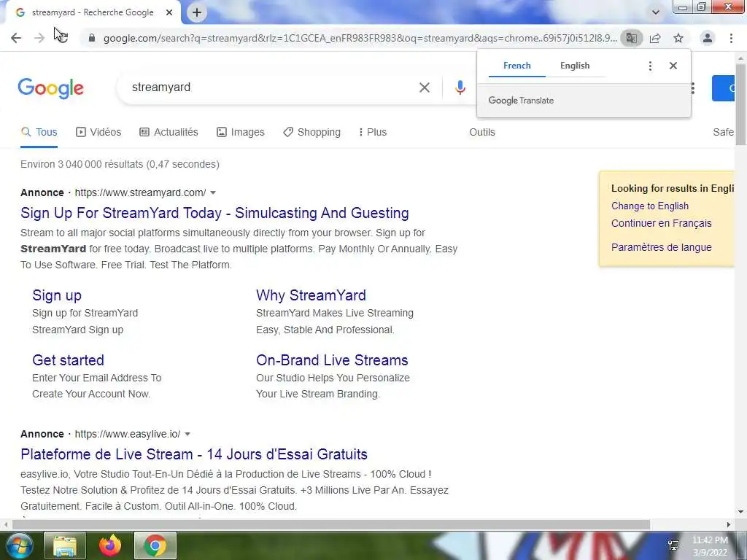
Task: Open Plateforme de Live Stream link
Action: tap(194, 454)
